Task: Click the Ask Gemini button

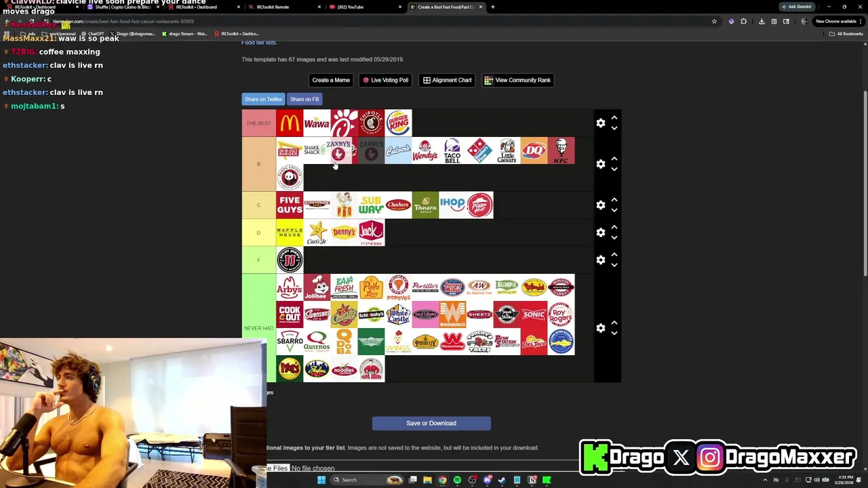Action: 797,7
